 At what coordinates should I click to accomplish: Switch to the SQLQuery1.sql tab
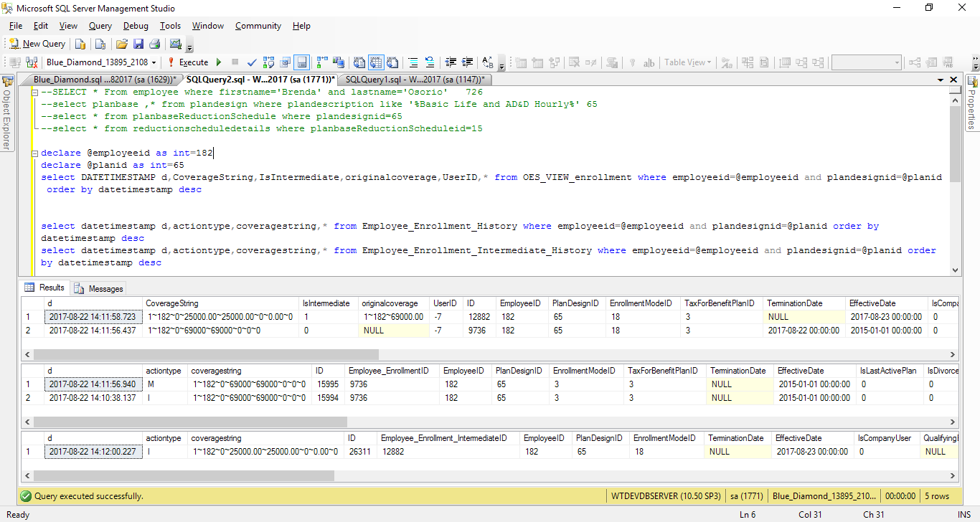413,80
